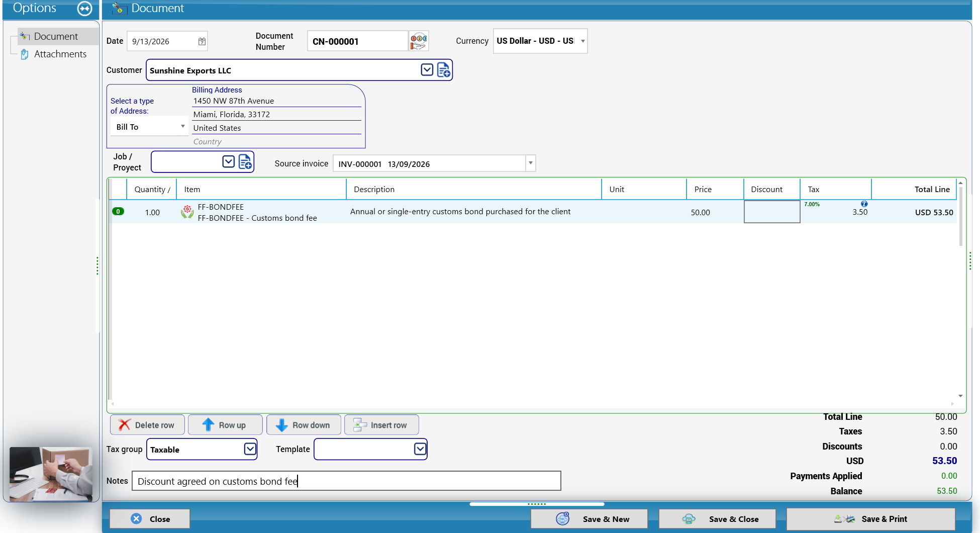Click the green row number badge
This screenshot has width=980, height=533.
click(x=118, y=211)
